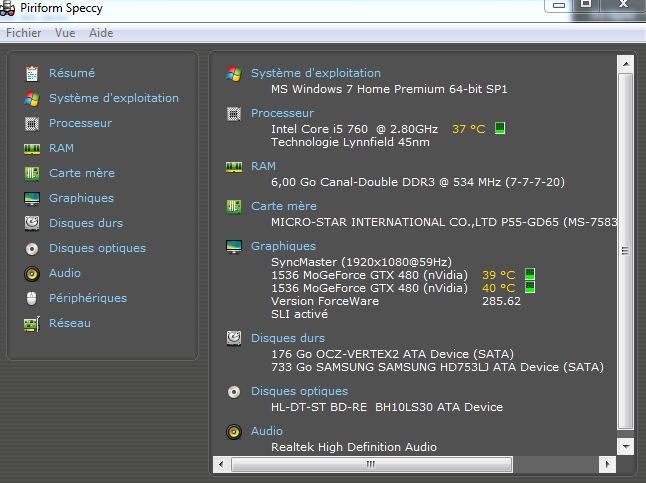
Task: Select Graphiques in the left sidebar
Action: [81, 198]
